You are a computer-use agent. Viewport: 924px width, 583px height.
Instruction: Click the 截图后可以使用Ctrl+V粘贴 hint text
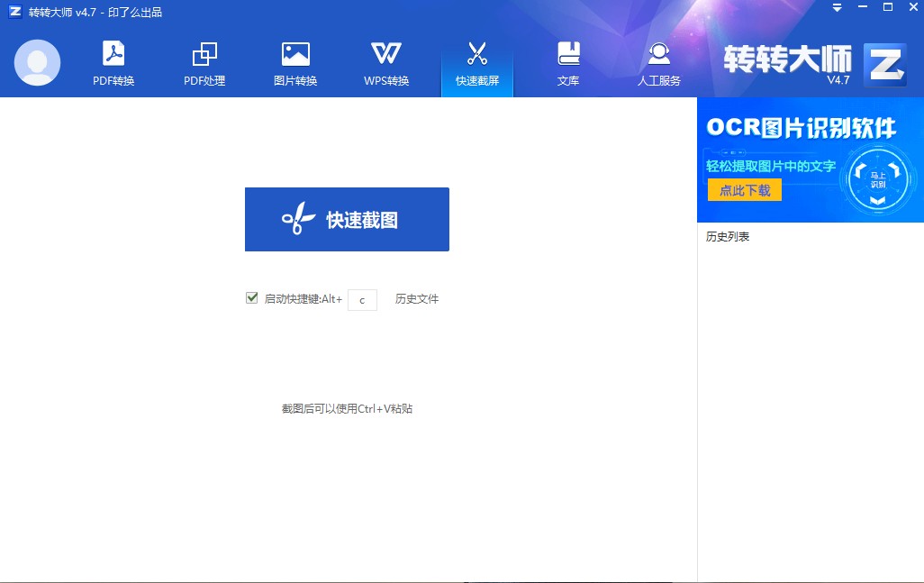347,408
